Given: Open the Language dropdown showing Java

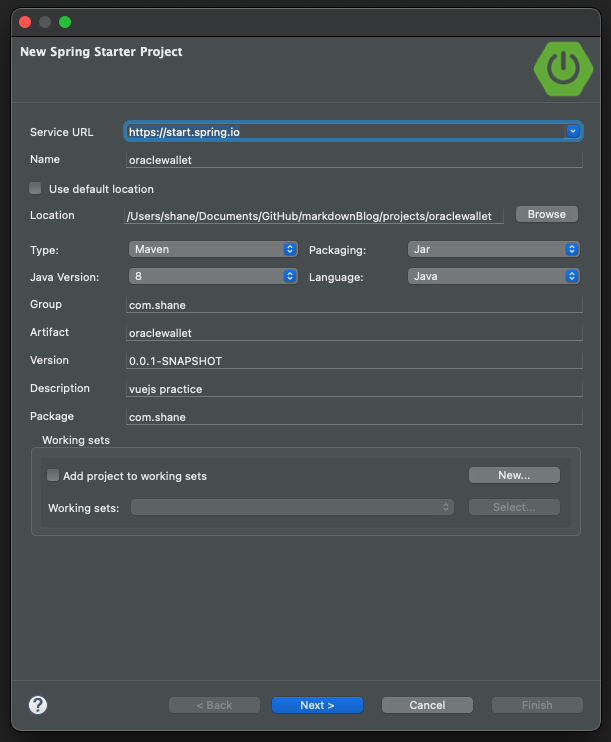Looking at the screenshot, I should coord(494,276).
